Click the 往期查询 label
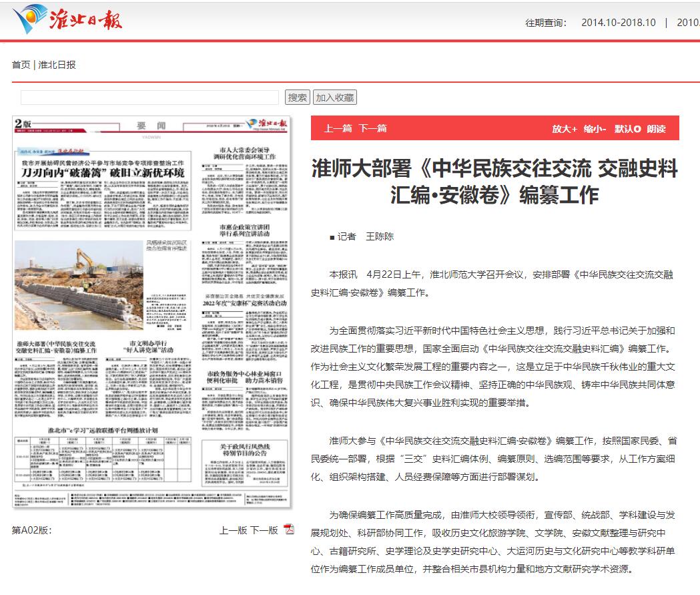This screenshot has width=700, height=595. coord(546,23)
